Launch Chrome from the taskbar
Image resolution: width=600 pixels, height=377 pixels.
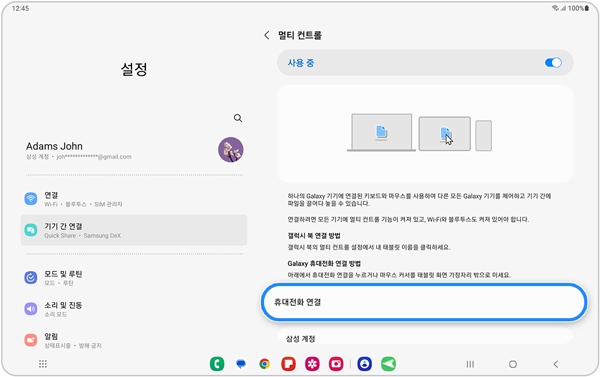tap(264, 364)
